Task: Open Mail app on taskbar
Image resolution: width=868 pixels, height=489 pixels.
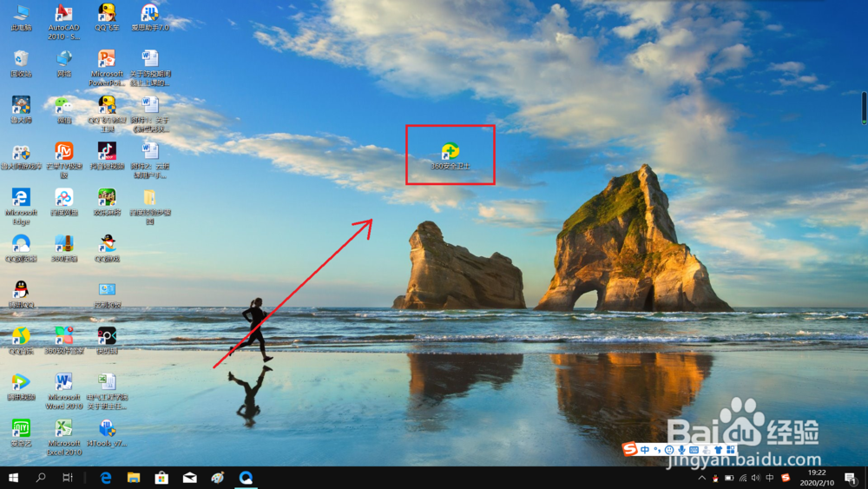Action: 190,478
